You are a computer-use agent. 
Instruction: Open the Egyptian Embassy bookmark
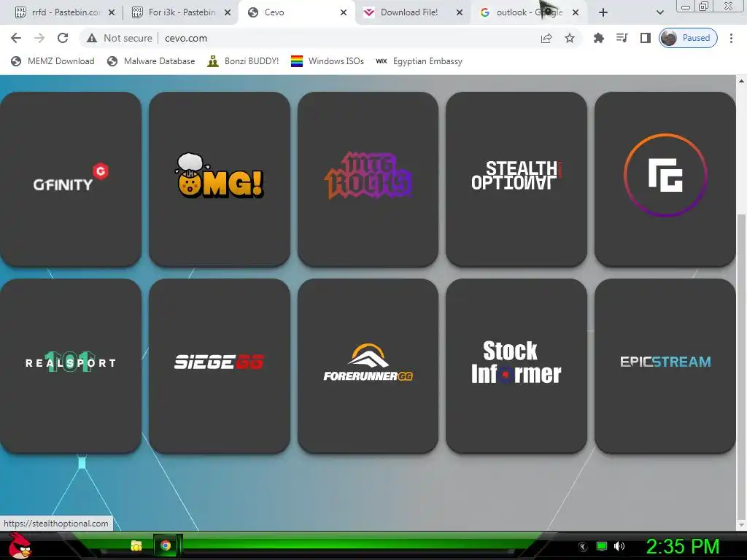[x=419, y=61]
